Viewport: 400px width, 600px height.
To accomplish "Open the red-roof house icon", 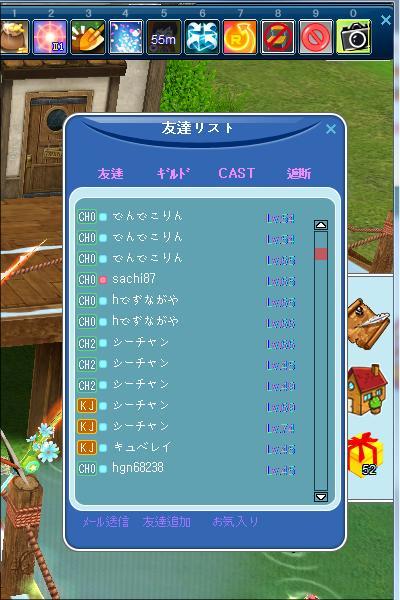I will tap(367, 390).
